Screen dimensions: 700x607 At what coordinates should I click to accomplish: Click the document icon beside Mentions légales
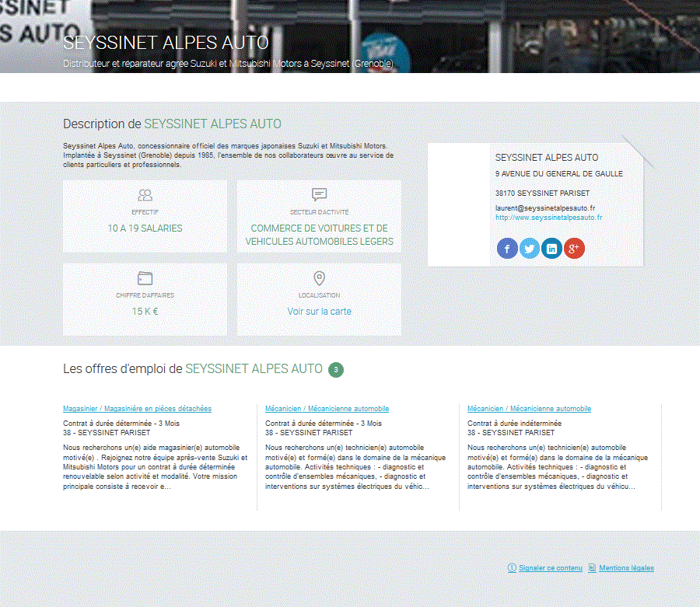[x=592, y=568]
